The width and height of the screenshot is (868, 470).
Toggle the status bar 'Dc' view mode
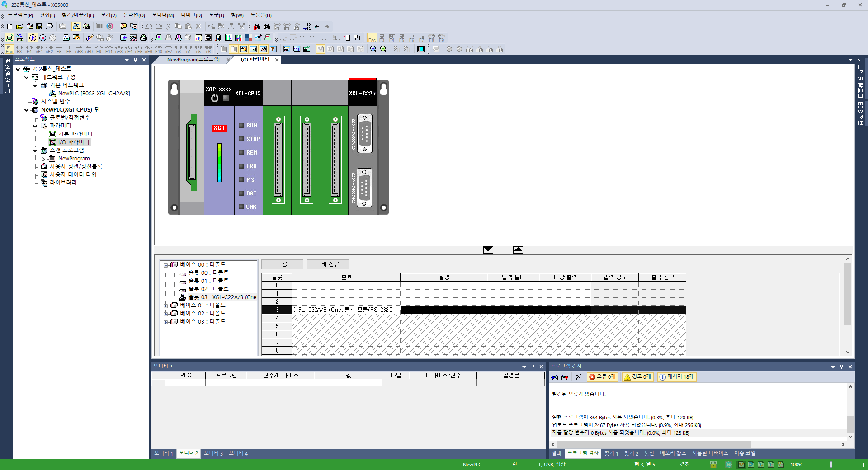(771, 465)
